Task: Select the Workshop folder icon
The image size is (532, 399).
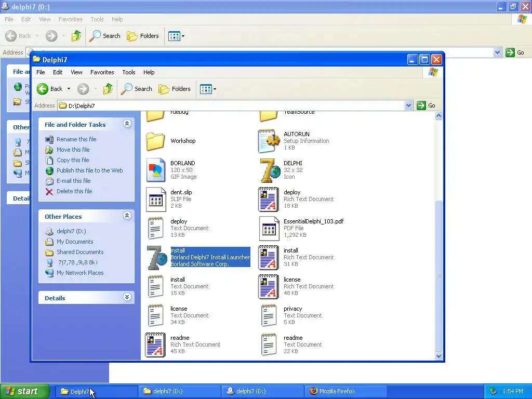Action: coord(155,141)
